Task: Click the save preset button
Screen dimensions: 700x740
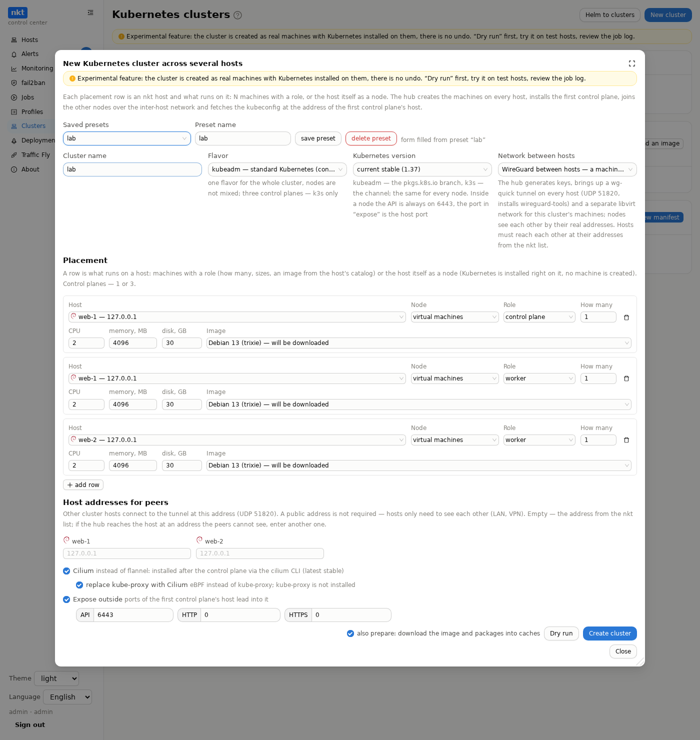Action: pyautogui.click(x=318, y=138)
